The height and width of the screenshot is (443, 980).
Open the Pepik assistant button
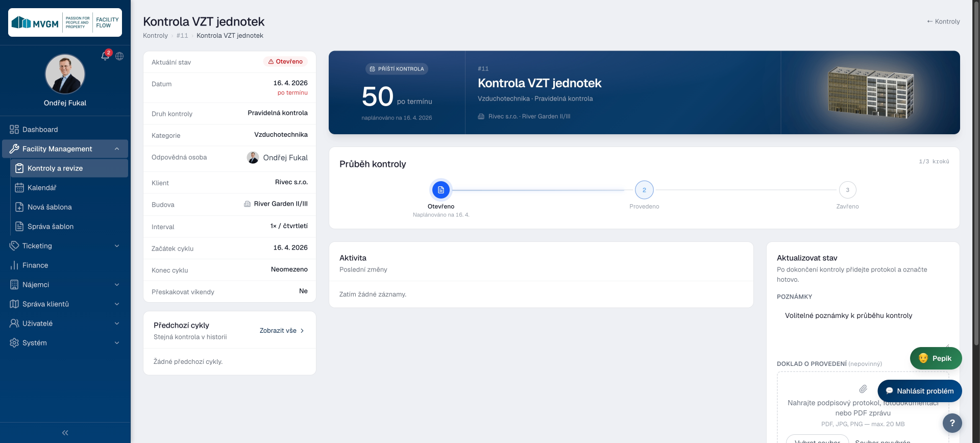[x=936, y=358]
